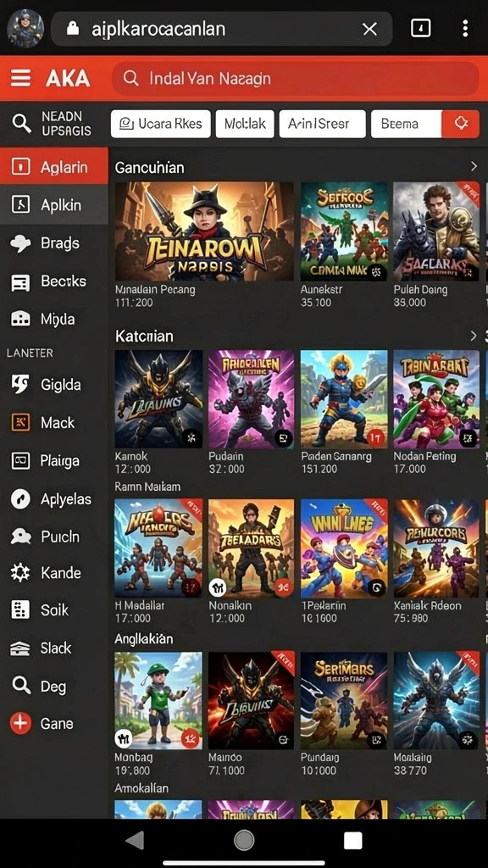
Task: Open the Pundarg game thumbnail
Action: click(344, 700)
